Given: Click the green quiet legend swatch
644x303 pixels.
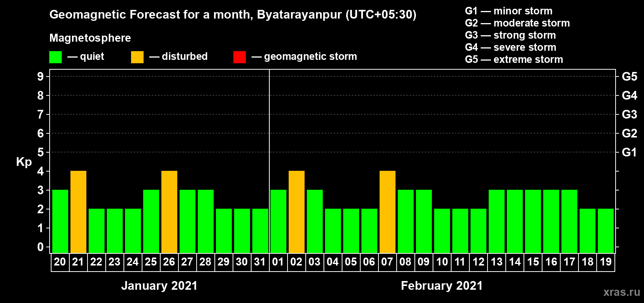Looking at the screenshot, I should point(55,57).
